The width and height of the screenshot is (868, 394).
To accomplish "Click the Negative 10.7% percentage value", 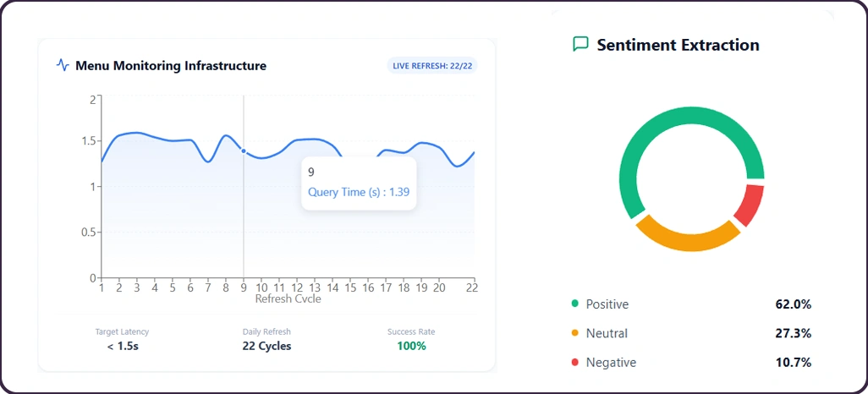I will (x=793, y=362).
